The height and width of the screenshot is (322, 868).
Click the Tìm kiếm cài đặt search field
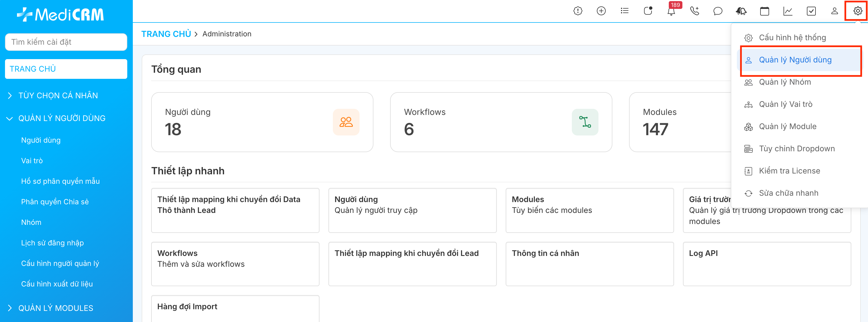(66, 42)
